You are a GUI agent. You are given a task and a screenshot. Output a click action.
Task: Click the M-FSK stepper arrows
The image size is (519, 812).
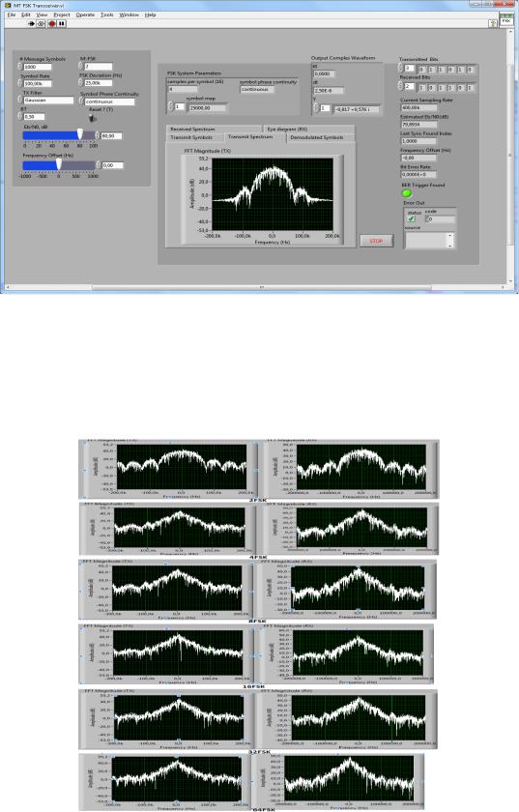click(80, 67)
